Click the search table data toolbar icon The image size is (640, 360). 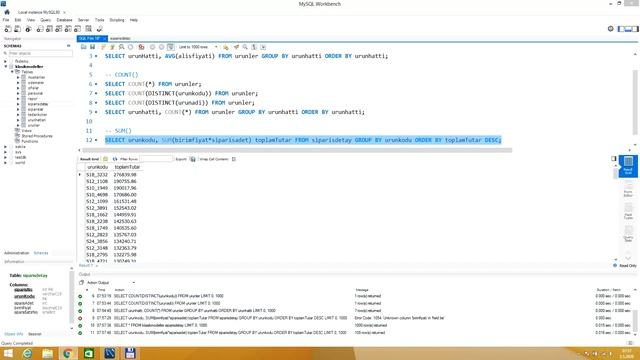tap(89, 29)
